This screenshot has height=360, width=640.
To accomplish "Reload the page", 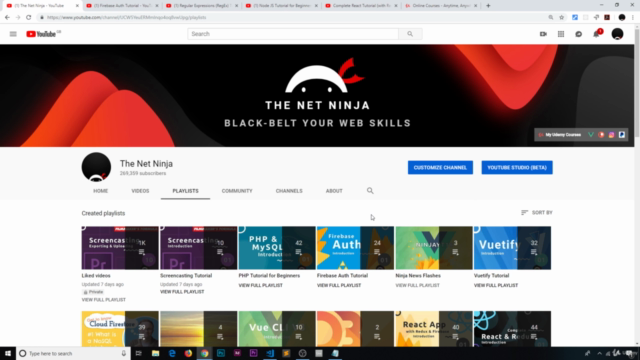I will point(29,18).
